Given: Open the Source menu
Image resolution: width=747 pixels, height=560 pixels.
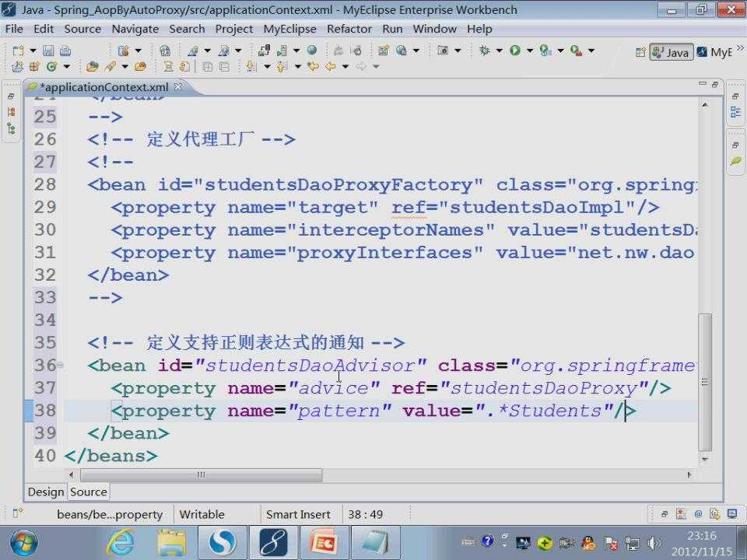Looking at the screenshot, I should [x=82, y=29].
